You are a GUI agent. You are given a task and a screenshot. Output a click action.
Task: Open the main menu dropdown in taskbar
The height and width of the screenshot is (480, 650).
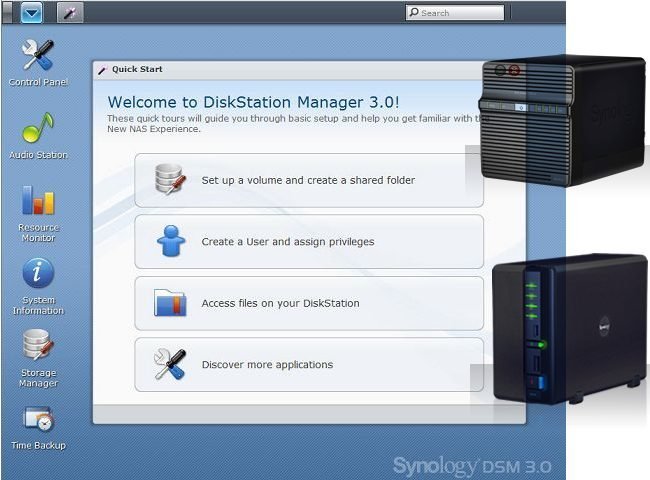pos(32,12)
